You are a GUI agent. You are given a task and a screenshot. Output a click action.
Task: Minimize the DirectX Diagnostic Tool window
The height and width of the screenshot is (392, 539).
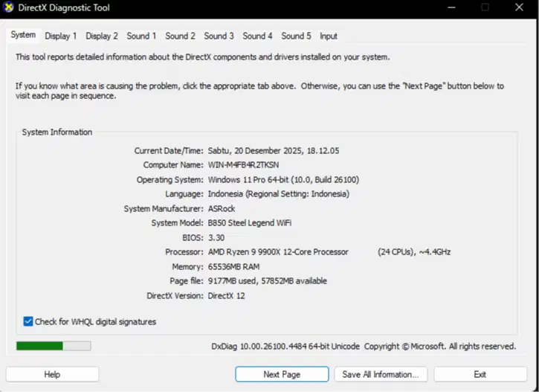(x=451, y=7)
